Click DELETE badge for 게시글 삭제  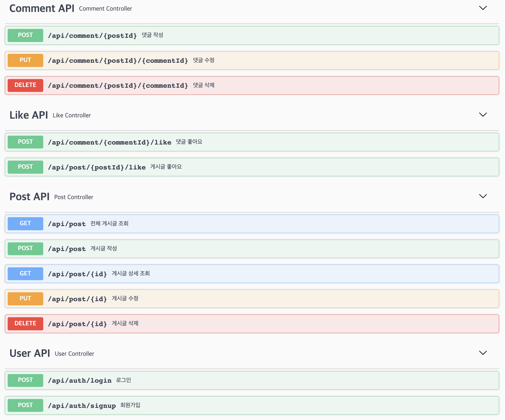[25, 324]
